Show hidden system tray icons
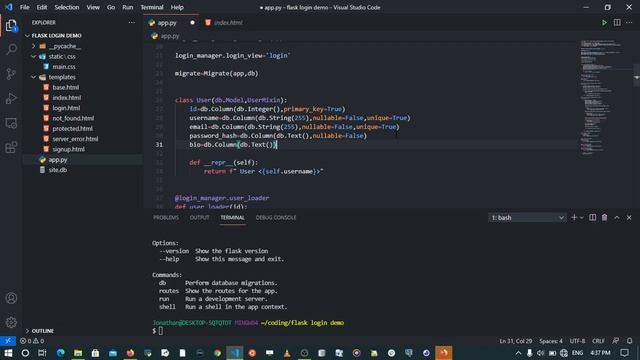The width and height of the screenshot is (640, 360). (518, 353)
